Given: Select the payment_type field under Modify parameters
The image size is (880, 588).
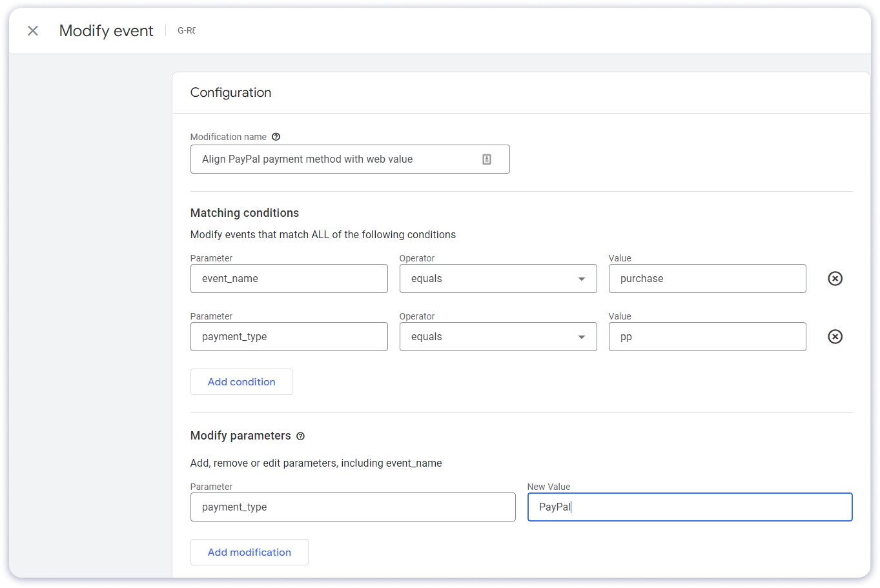Looking at the screenshot, I should click(353, 507).
